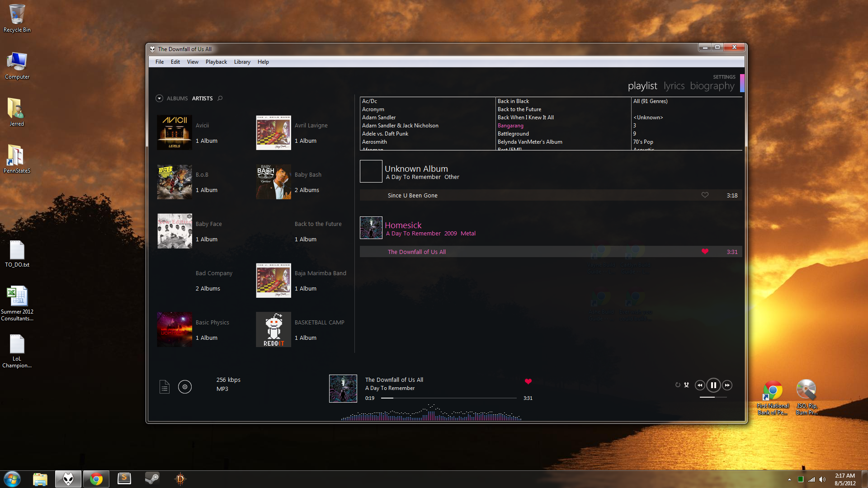Open the lyrics tab
This screenshot has height=488, width=868.
674,86
